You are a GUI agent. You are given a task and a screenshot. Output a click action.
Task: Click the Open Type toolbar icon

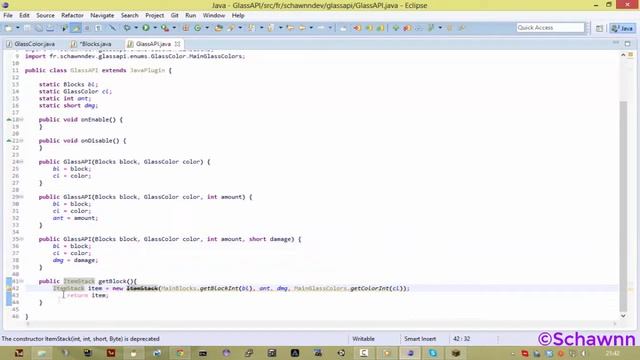click(x=218, y=28)
